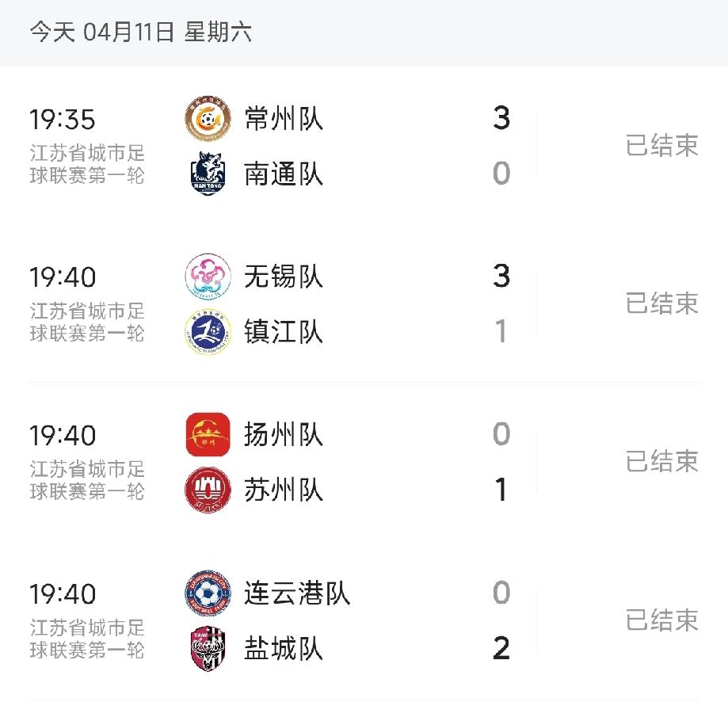Click 已结束 on the 连云港队 match row
This screenshot has width=728, height=702.
661,620
